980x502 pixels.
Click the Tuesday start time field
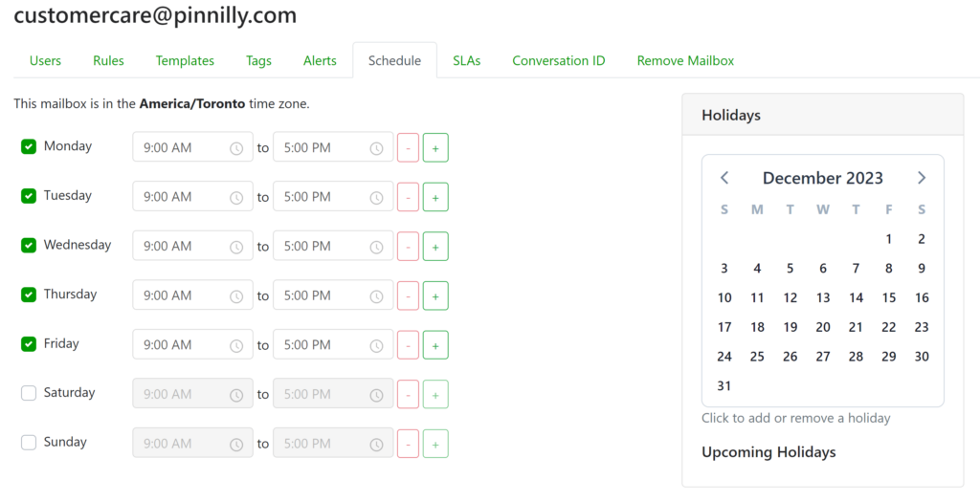point(192,197)
